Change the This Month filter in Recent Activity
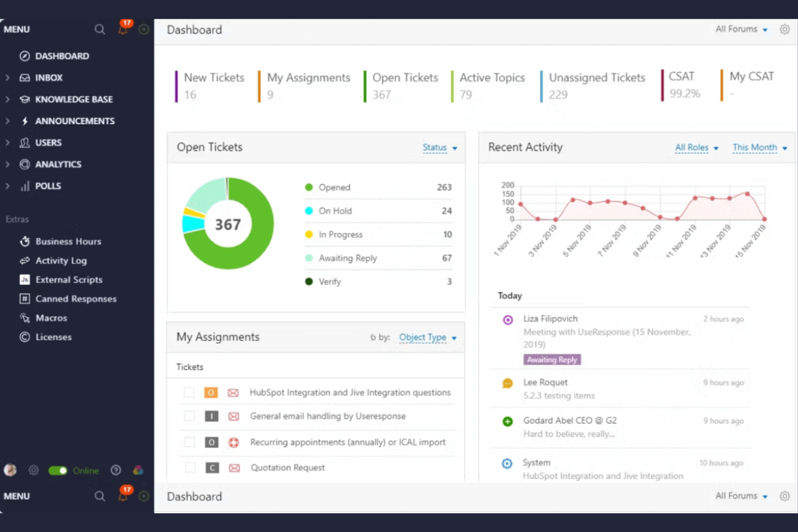 point(755,147)
